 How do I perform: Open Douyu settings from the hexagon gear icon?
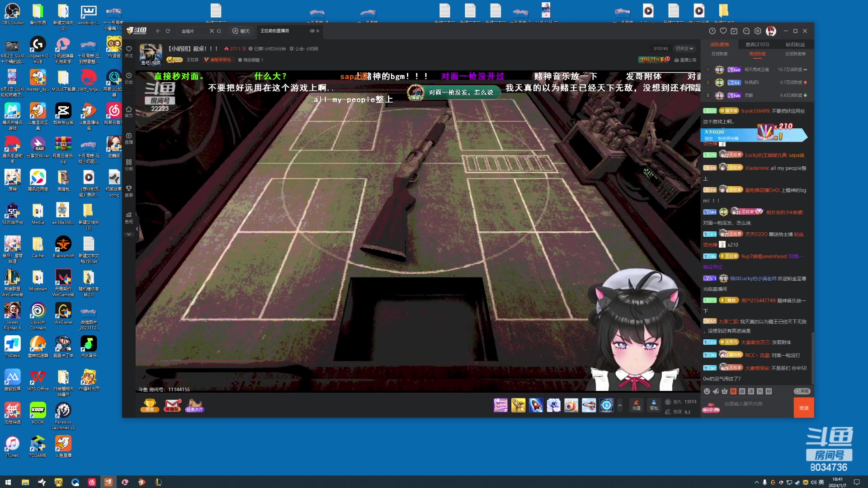(x=758, y=31)
